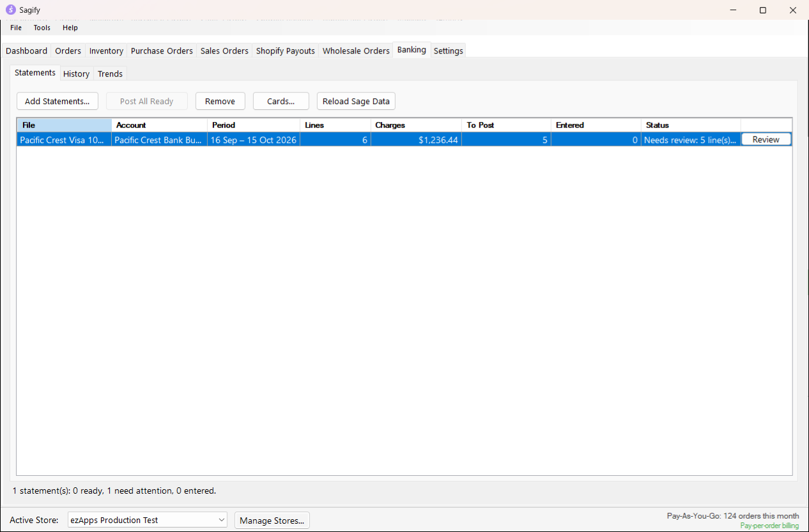Go to the Orders tab
Image resolution: width=809 pixels, height=532 pixels.
pyautogui.click(x=68, y=50)
